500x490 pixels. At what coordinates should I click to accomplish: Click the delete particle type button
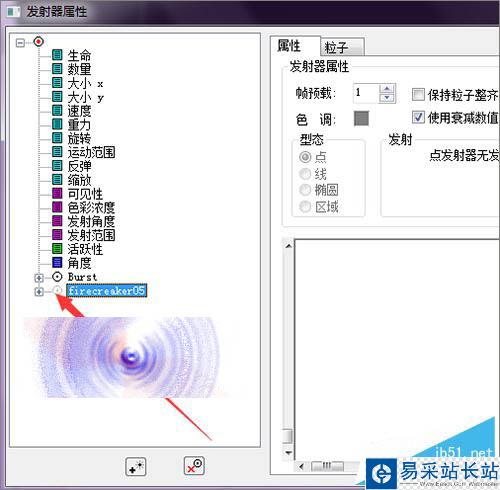point(194,466)
